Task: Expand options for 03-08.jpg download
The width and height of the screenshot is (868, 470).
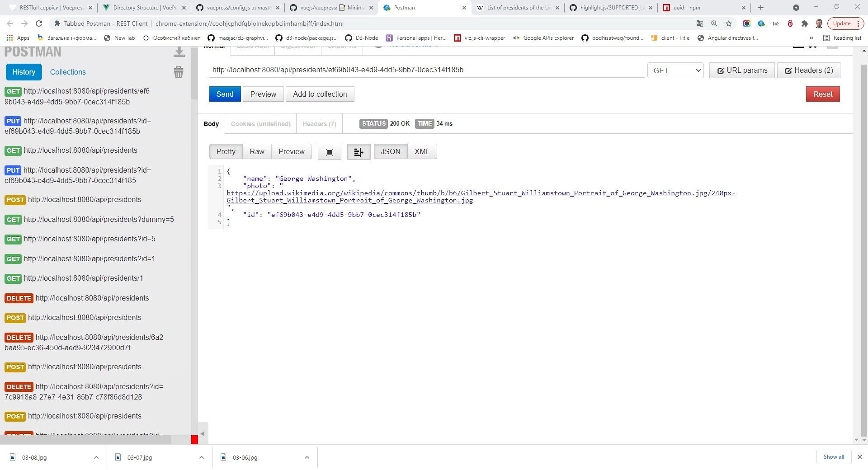Action: 96,457
